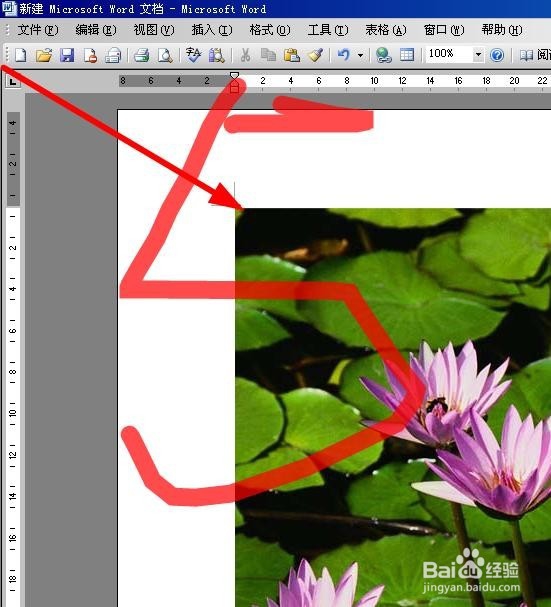Run spelling and grammar check
Image resolution: width=551 pixels, height=607 pixels.
point(193,55)
